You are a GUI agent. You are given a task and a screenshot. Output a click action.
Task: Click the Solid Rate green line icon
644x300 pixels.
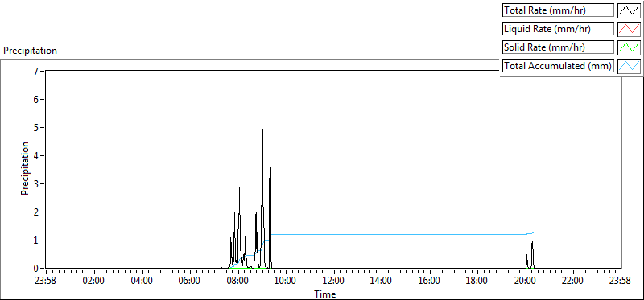coord(629,47)
